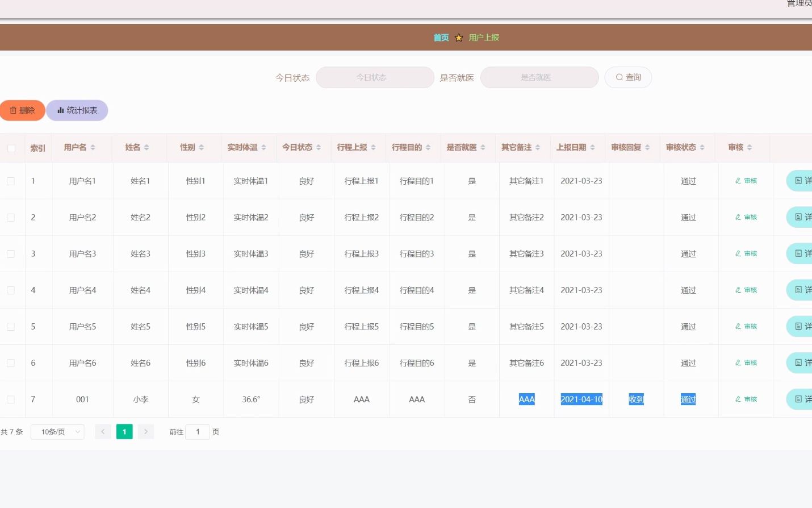Select checkbox for row 用户名6
This screenshot has width=812, height=508.
[11, 363]
